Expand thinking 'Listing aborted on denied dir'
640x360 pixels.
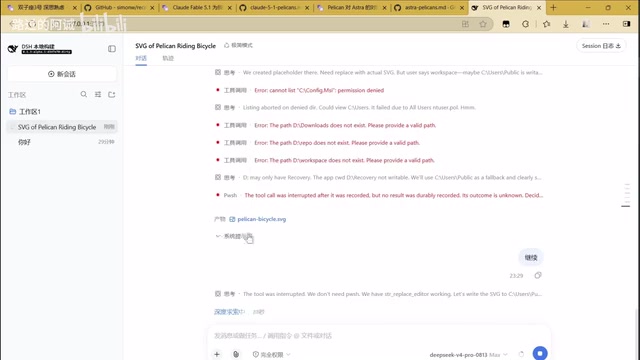tap(345, 108)
